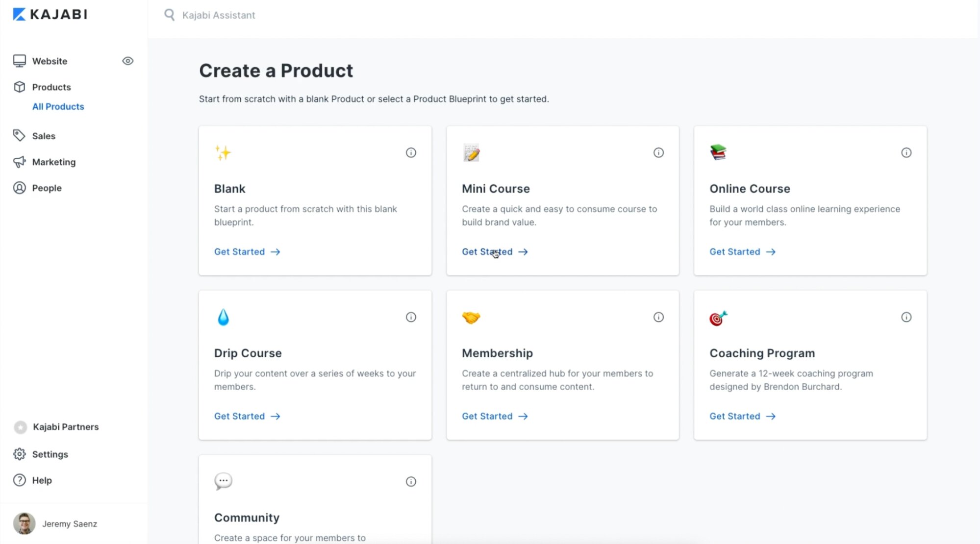Image resolution: width=980 pixels, height=544 pixels.
Task: View Coaching Program info icon
Action: click(x=906, y=317)
